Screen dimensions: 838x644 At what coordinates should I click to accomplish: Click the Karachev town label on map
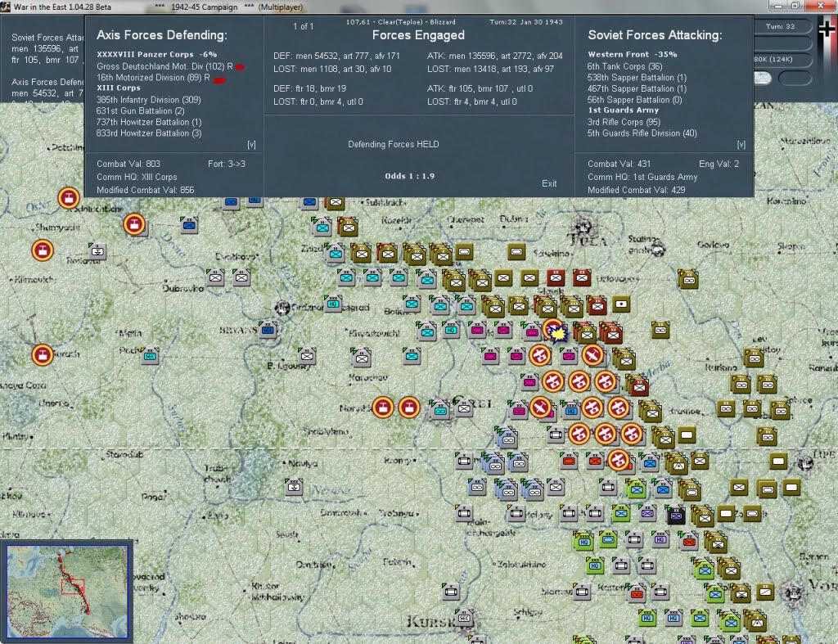click(x=368, y=377)
